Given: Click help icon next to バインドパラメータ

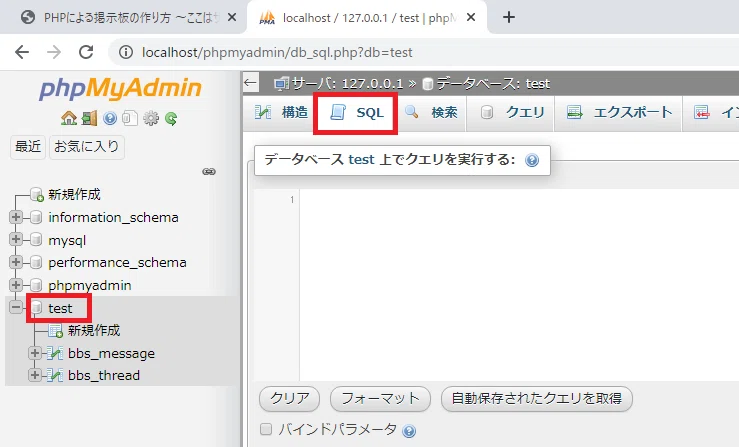Looking at the screenshot, I should pos(409,431).
